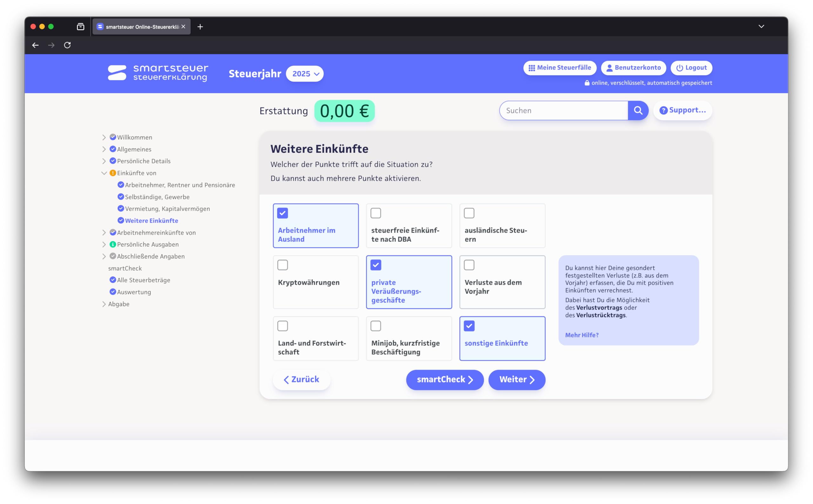The image size is (813, 504).
Task: Open Auswertung in sidebar
Action: 134,292
